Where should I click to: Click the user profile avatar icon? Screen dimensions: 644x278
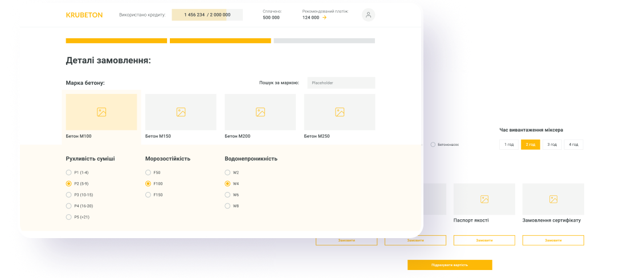click(x=368, y=15)
